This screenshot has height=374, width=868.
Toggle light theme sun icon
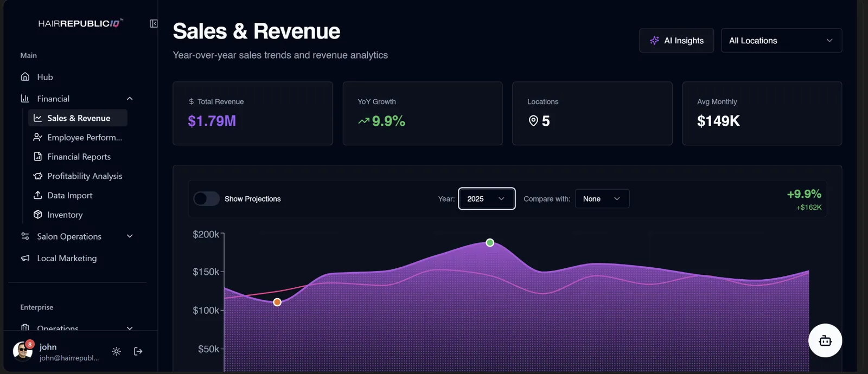[x=116, y=351]
